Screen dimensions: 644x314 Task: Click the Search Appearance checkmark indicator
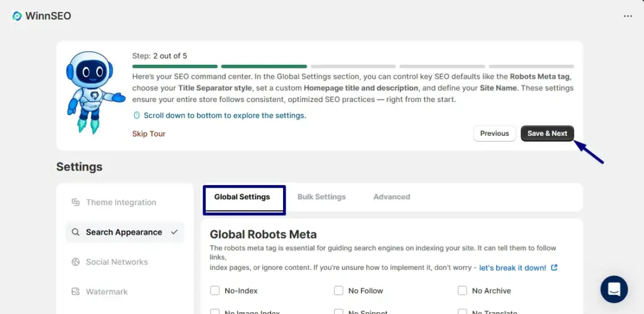coord(175,232)
